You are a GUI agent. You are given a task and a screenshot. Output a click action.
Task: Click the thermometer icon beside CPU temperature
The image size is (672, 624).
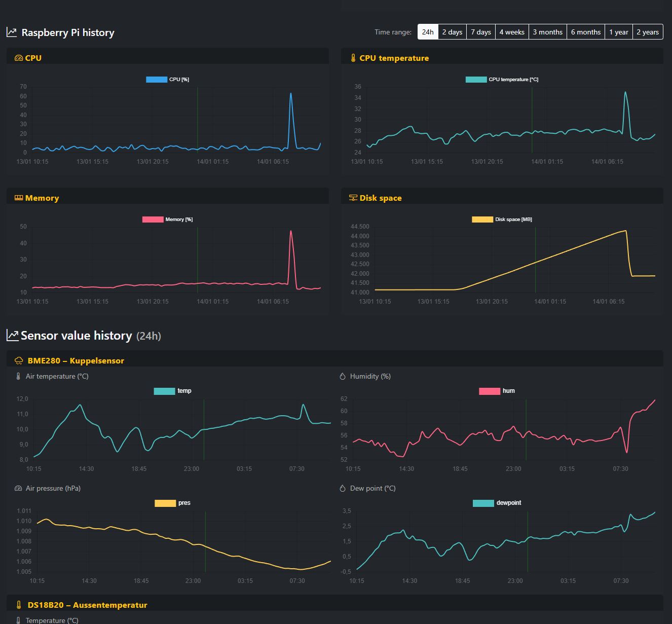point(353,58)
